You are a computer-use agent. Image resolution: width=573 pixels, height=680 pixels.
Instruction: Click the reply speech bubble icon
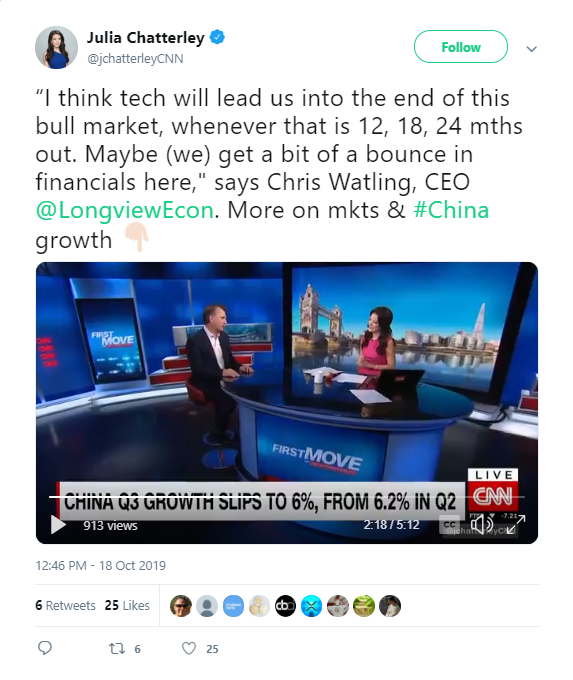pos(45,648)
